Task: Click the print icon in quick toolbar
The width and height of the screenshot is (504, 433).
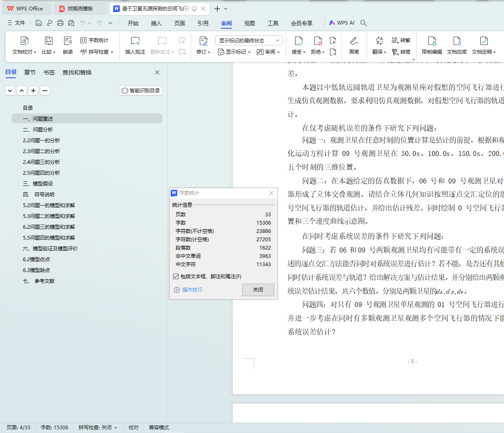Action: pos(60,23)
